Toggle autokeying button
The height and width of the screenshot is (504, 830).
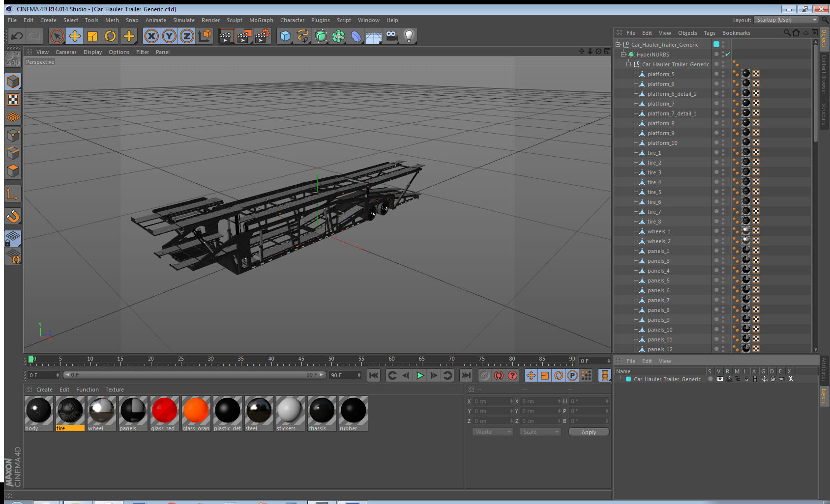pyautogui.click(x=499, y=375)
